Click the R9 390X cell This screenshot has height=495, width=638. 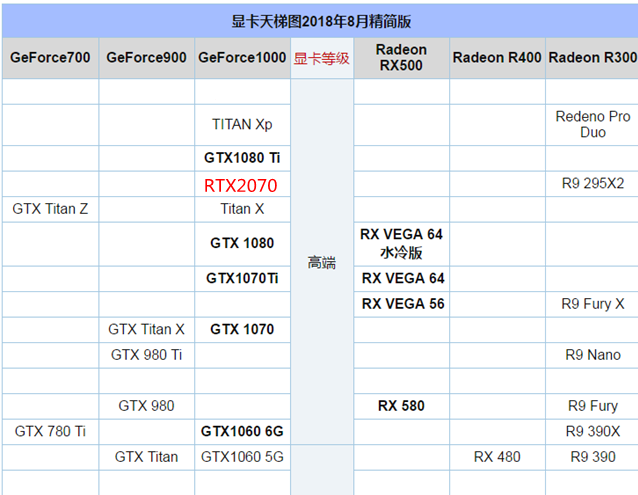coord(592,431)
